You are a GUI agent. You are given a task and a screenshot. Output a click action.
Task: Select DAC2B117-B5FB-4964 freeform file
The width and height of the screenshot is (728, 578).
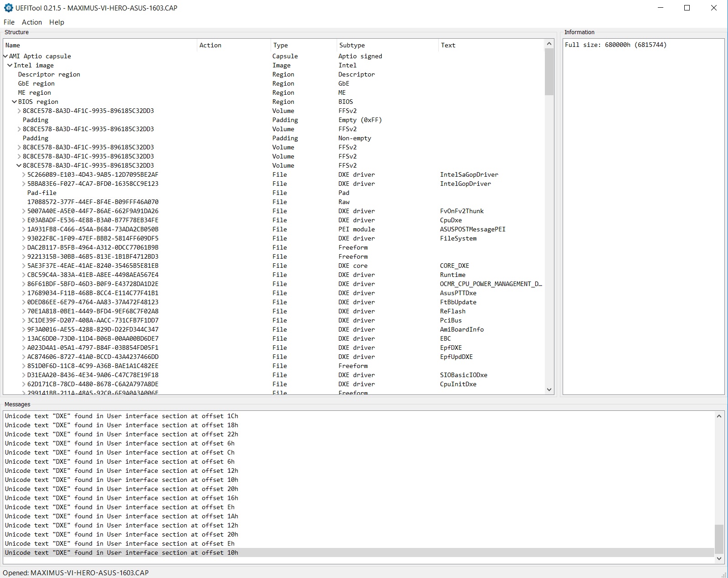click(x=273, y=247)
